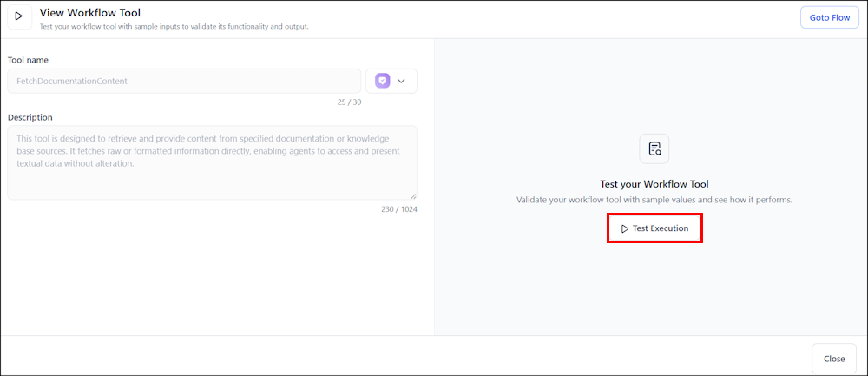This screenshot has width=868, height=376.
Task: Run the Test Execution button
Action: click(x=654, y=228)
